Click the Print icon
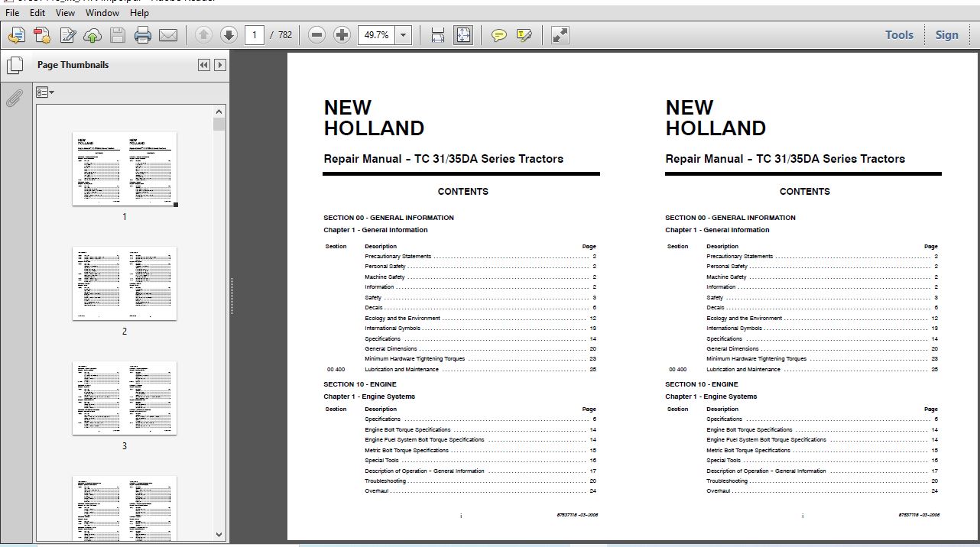The image size is (980, 547). [143, 35]
